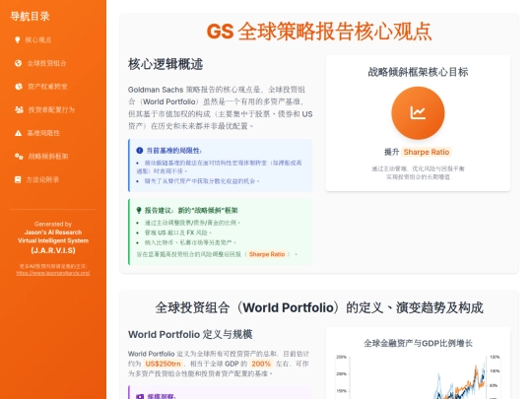Click the lightbulb icon beside 核心观点
The image size is (532, 399).
pyautogui.click(x=18, y=39)
